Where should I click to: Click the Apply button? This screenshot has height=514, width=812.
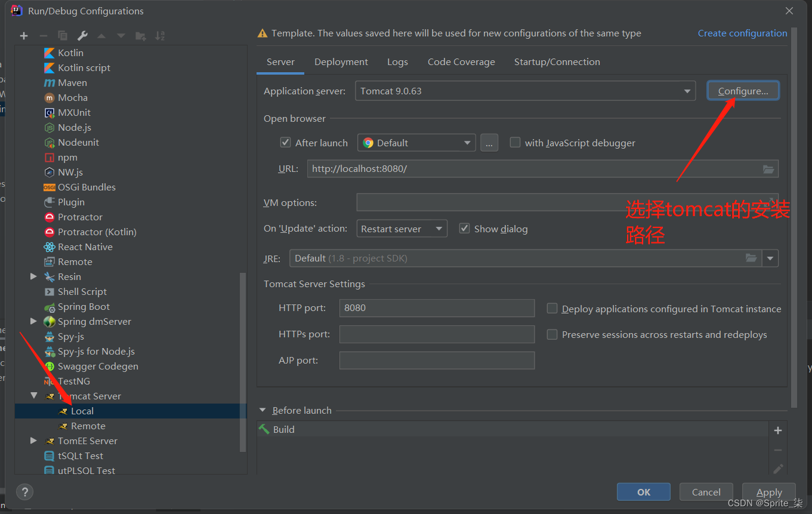coord(769,493)
